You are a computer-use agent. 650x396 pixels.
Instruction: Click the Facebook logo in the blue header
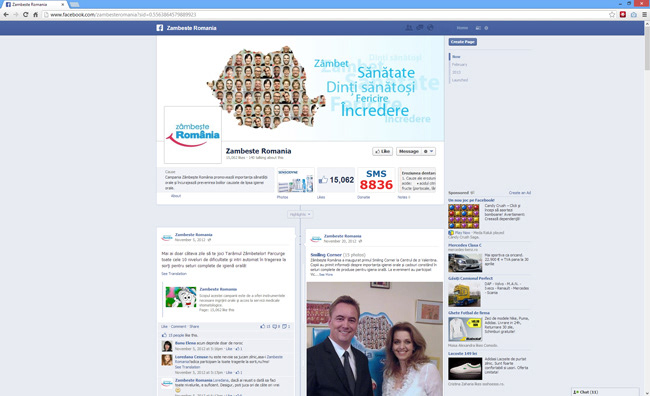[160, 28]
